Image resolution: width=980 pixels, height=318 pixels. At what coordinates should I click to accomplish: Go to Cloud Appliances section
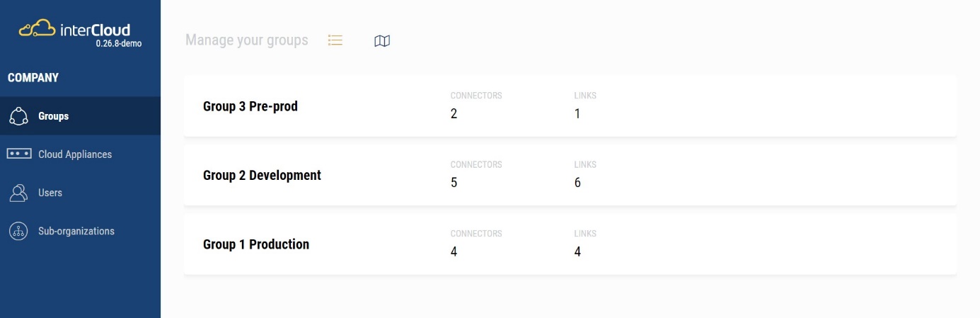click(75, 154)
